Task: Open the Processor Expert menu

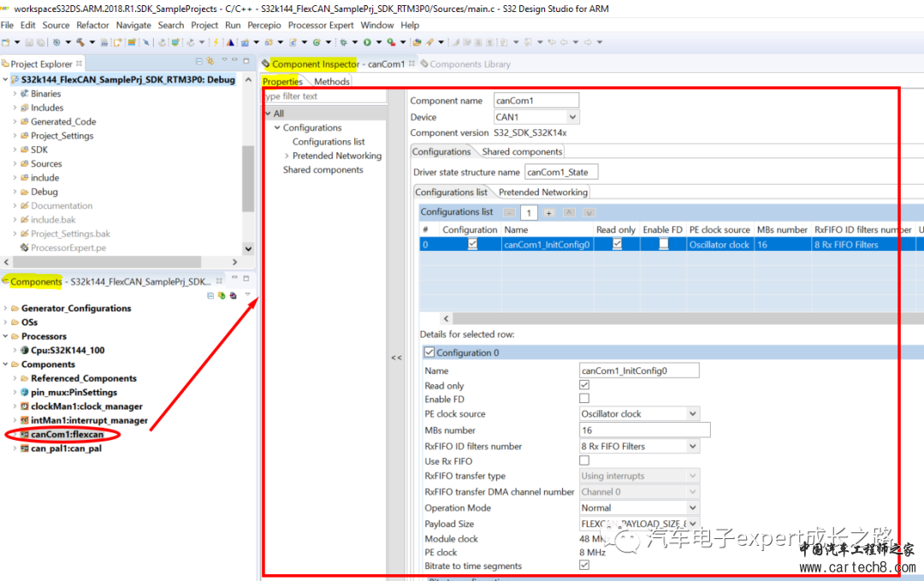Action: coord(321,26)
